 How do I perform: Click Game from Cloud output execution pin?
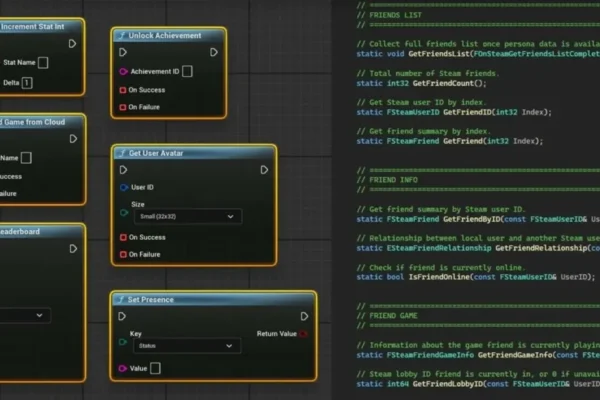(x=73, y=139)
